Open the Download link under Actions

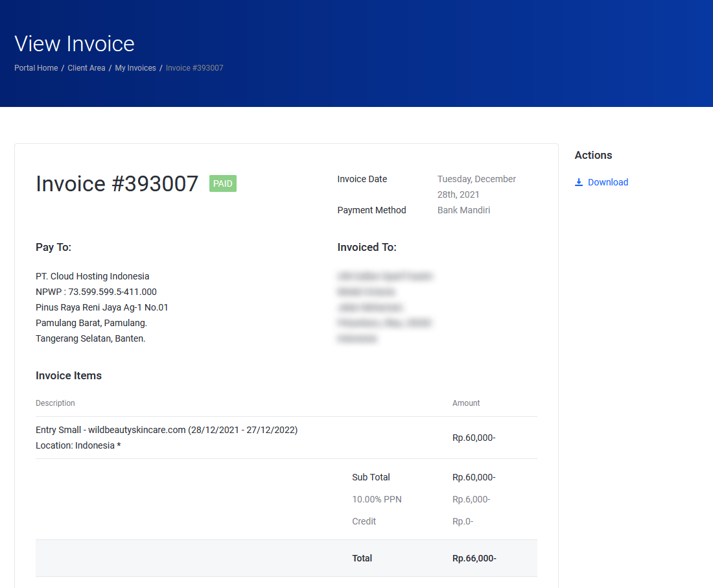tap(607, 182)
